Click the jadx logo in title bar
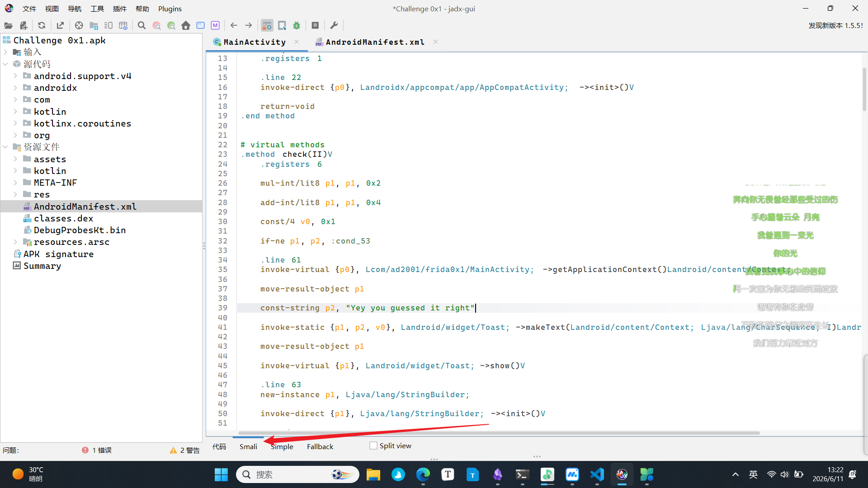Viewport: 868px width, 488px height. coord(9,8)
